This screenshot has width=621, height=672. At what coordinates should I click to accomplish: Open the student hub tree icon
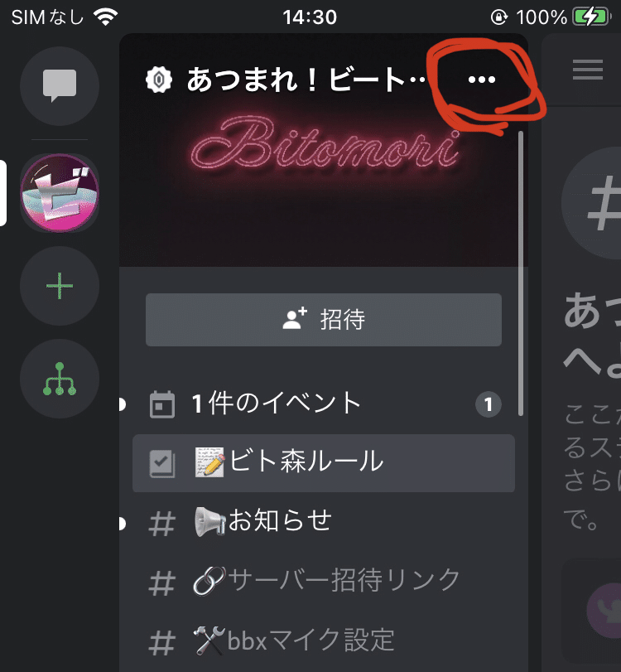point(60,379)
